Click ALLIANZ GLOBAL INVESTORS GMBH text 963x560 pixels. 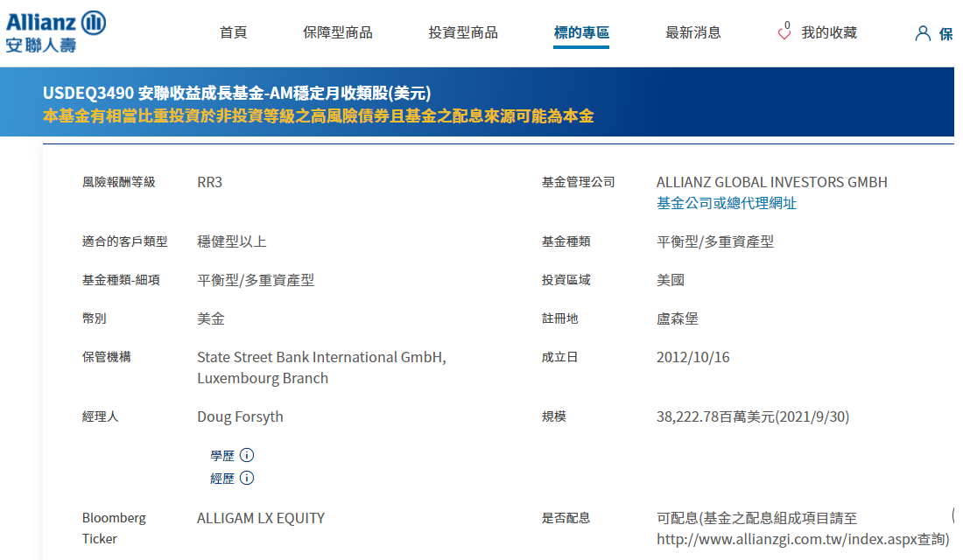[x=772, y=182]
